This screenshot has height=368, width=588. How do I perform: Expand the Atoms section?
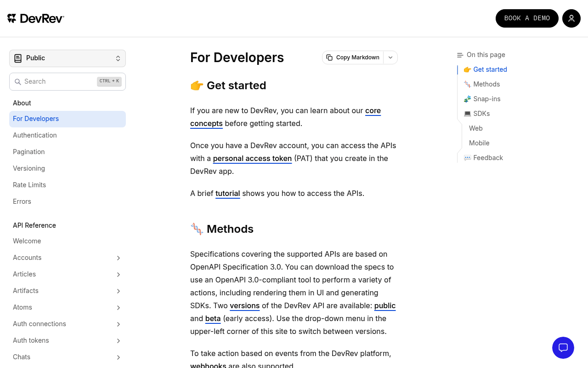119,308
